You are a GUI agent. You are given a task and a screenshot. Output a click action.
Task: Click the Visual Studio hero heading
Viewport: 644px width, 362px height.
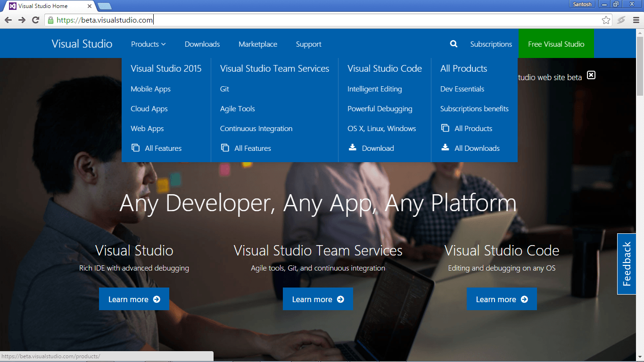[x=134, y=250]
